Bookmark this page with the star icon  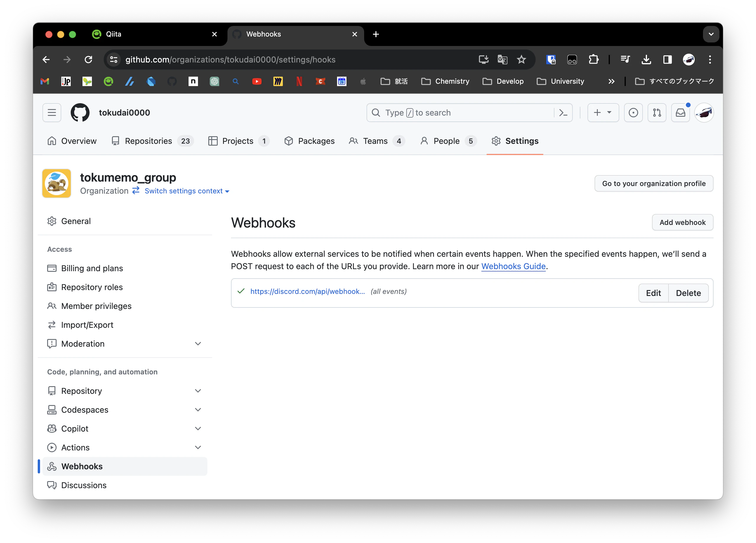[521, 60]
